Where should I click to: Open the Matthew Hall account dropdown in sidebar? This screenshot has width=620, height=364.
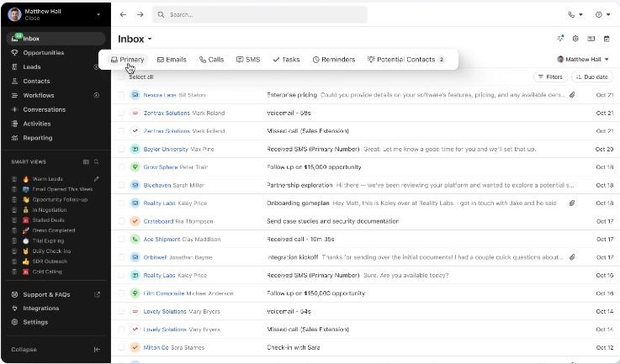tap(98, 14)
